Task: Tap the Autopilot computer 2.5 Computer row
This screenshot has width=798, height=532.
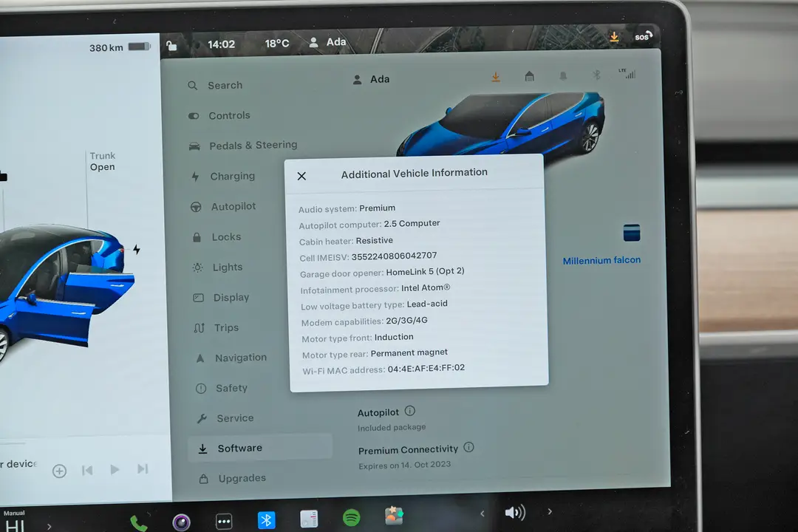Action: coord(369,224)
